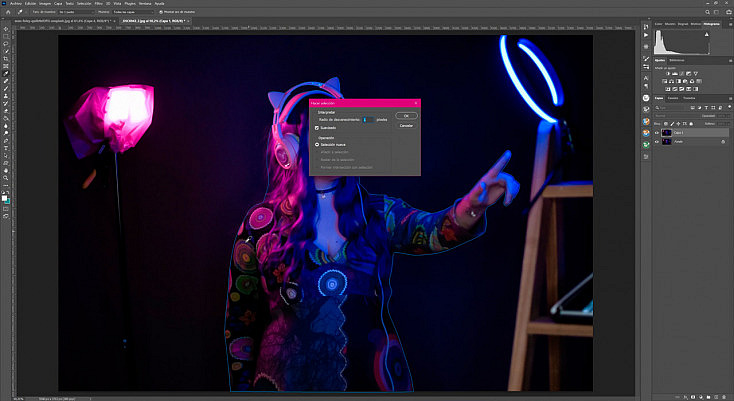Open the search icon at top right
The image size is (734, 401).
(x=708, y=12)
